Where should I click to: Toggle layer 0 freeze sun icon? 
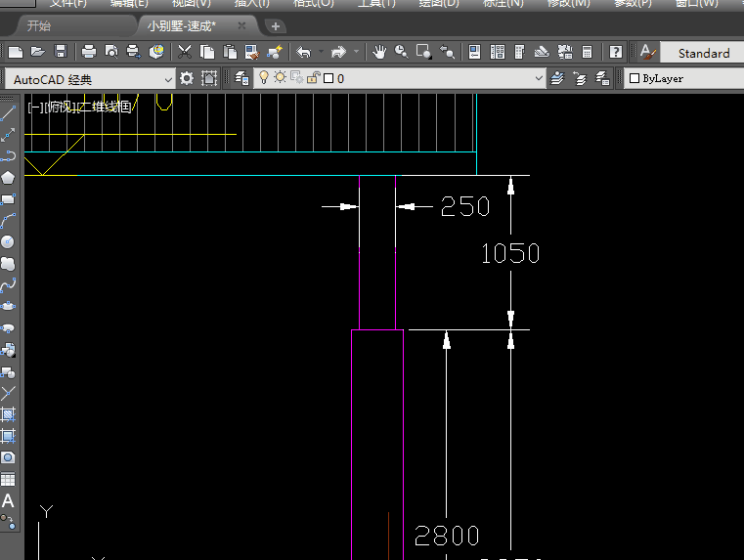pos(280,77)
